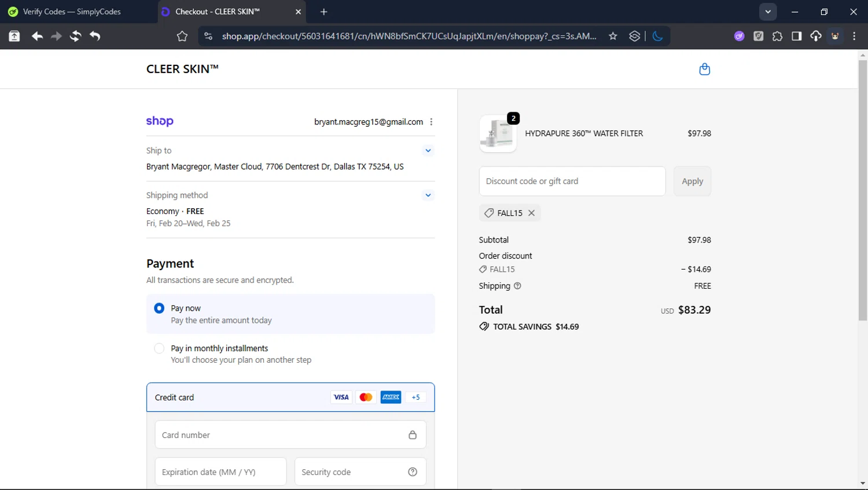This screenshot has height=490, width=868.
Task: Go to the CLEER SKIN store home
Action: point(182,69)
